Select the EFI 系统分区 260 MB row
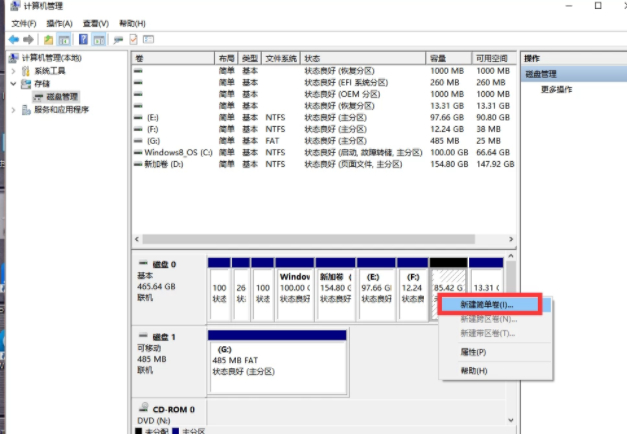627x434 pixels. coord(323,82)
